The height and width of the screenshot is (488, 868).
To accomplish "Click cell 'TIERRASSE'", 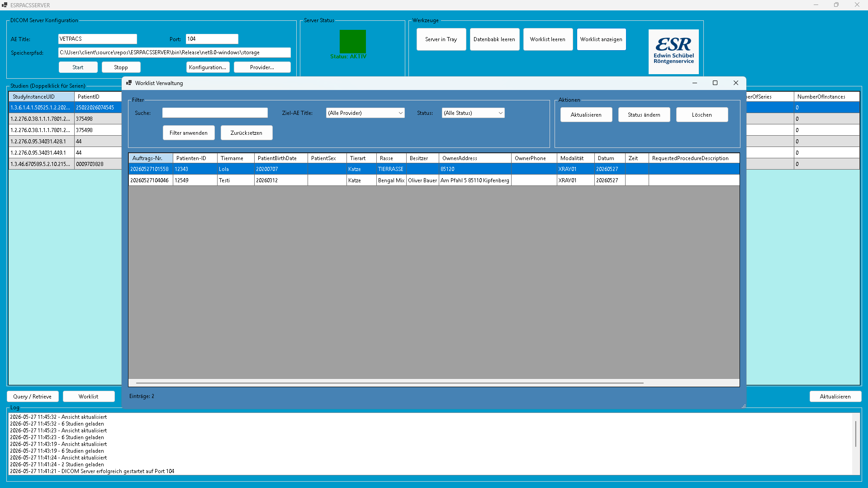I will (x=391, y=169).
